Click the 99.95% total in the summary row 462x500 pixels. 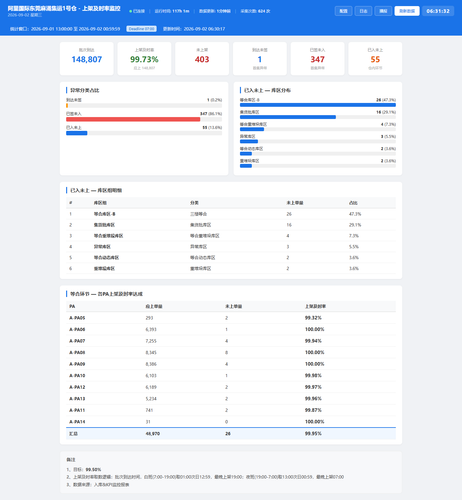pyautogui.click(x=313, y=434)
